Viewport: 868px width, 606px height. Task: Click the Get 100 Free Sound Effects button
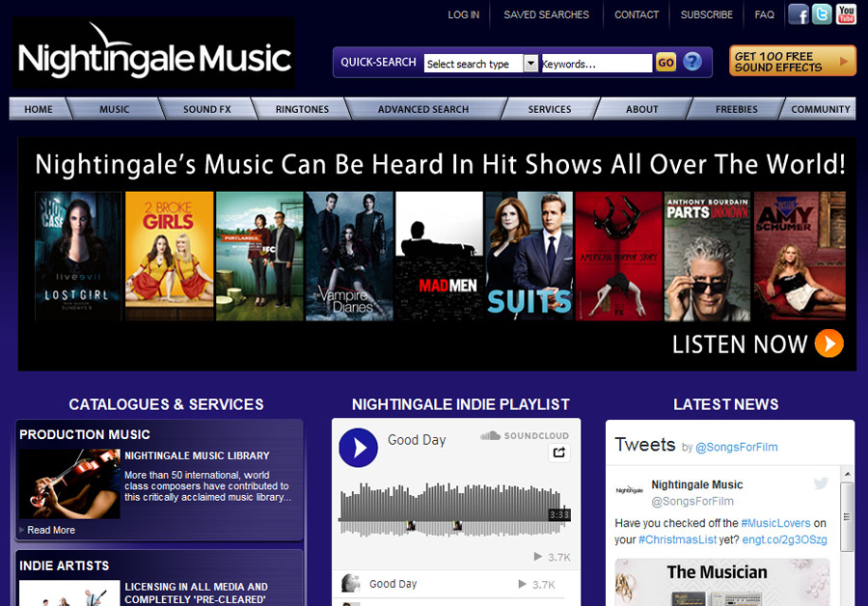pyautogui.click(x=792, y=62)
